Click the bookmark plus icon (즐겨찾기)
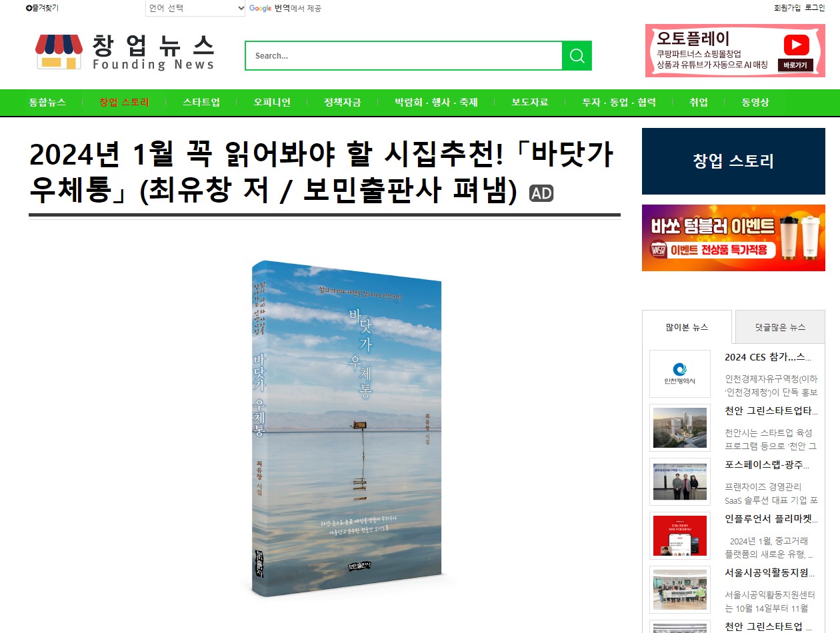Viewport: 840px width, 633px height. pyautogui.click(x=29, y=8)
